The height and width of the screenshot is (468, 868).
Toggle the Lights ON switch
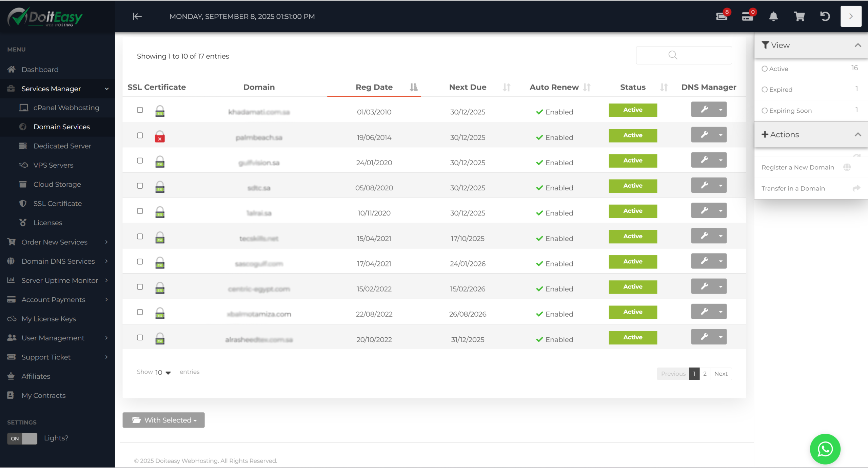pyautogui.click(x=22, y=438)
